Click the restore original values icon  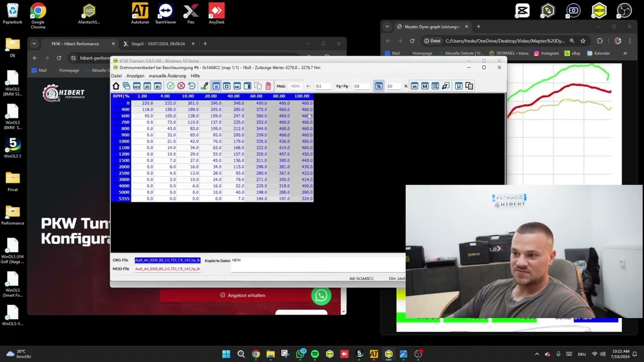192,86
